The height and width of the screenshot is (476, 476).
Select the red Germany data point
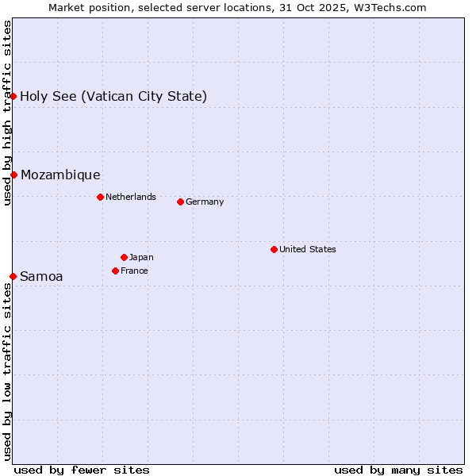coord(180,202)
